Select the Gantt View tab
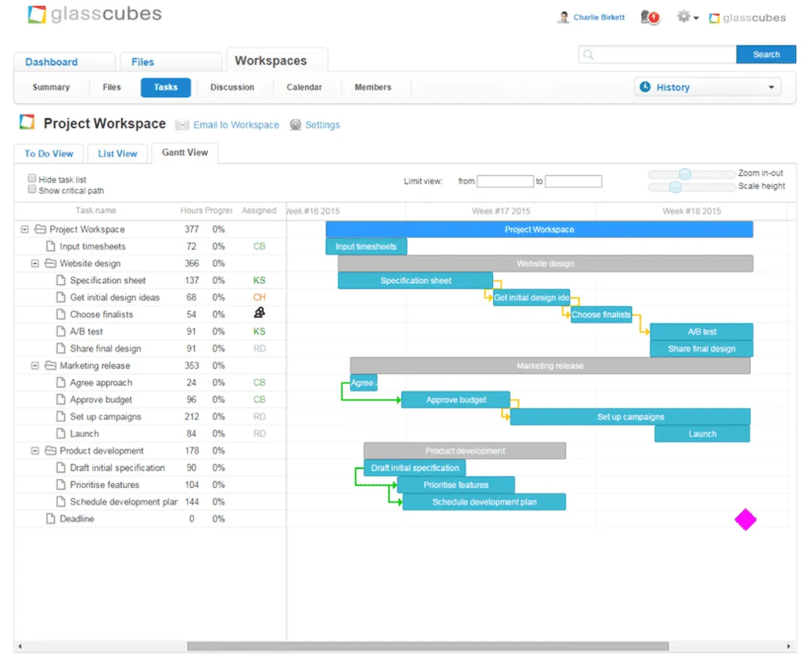The width and height of the screenshot is (812, 665). (185, 152)
